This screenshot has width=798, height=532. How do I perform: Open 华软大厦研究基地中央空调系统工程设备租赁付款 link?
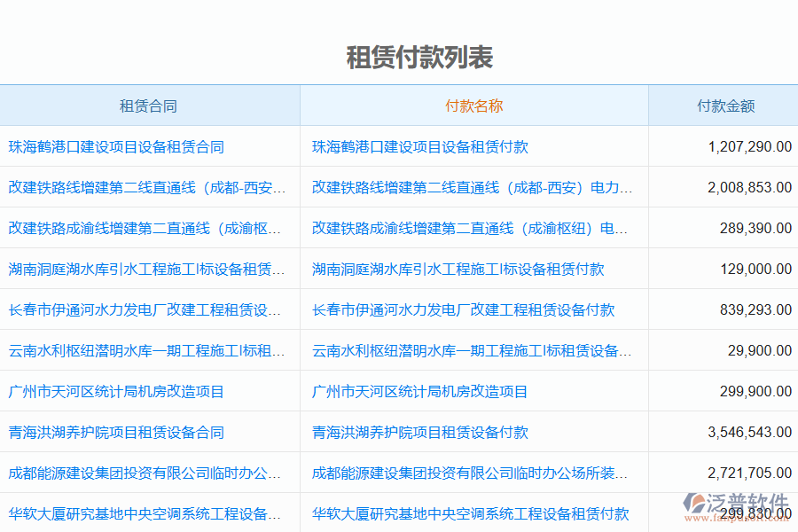click(470, 512)
